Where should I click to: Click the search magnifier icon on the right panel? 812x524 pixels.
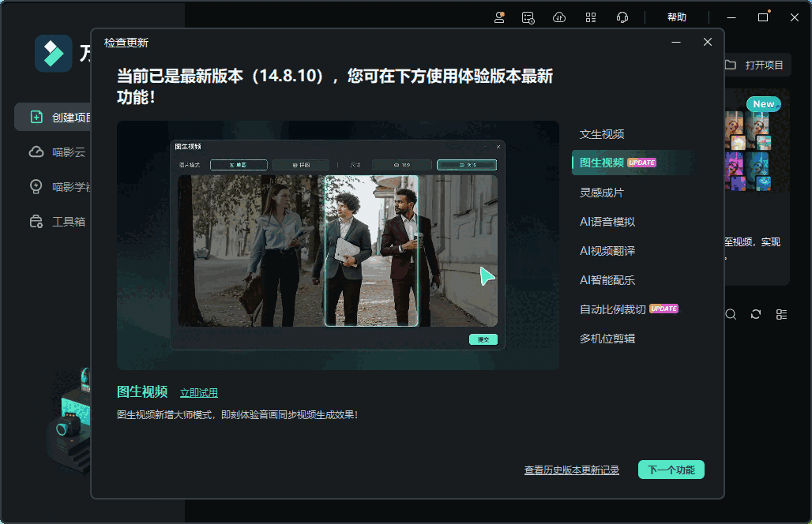coord(730,314)
